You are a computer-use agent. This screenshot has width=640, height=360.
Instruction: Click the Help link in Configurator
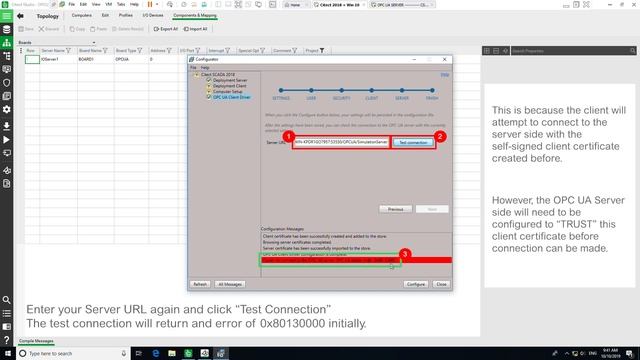(444, 75)
